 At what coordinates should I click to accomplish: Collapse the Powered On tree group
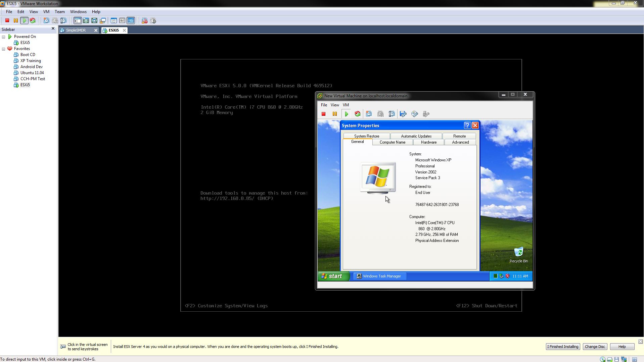pos(4,37)
